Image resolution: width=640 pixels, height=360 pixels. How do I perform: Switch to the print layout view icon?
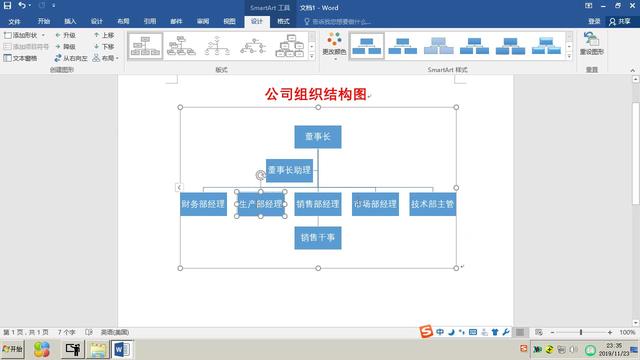(520, 333)
